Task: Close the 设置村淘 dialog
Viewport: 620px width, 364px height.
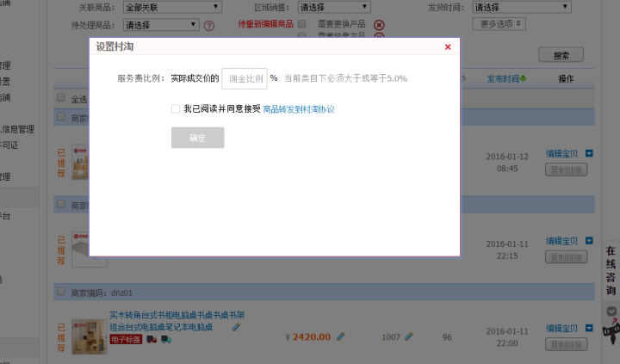Action: [x=448, y=47]
